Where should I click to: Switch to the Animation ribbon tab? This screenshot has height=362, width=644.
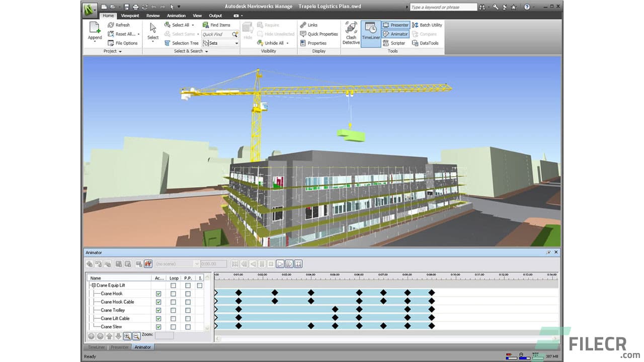click(x=176, y=16)
